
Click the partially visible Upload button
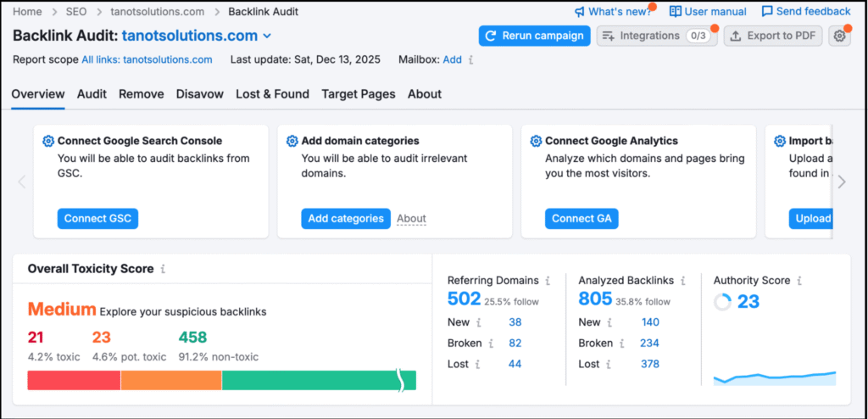tap(810, 218)
